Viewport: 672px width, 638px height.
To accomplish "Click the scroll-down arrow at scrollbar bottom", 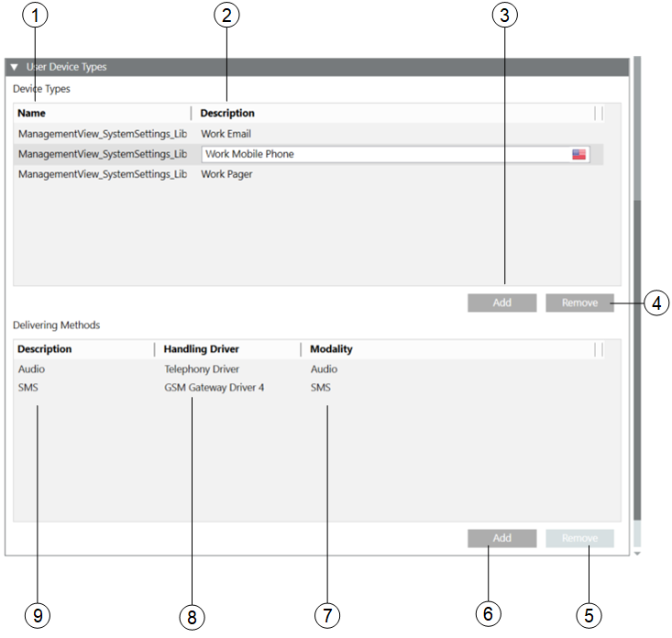I will [x=636, y=554].
